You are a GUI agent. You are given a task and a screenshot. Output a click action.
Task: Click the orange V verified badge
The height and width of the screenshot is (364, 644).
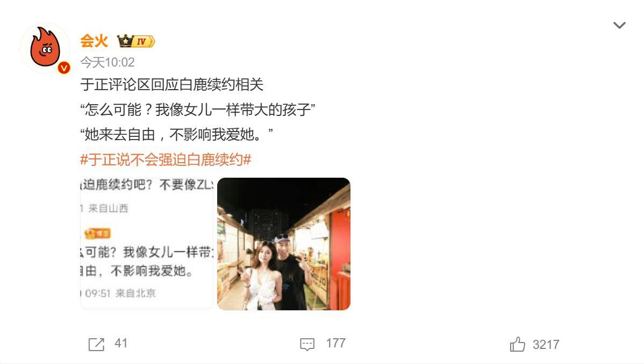coord(64,68)
